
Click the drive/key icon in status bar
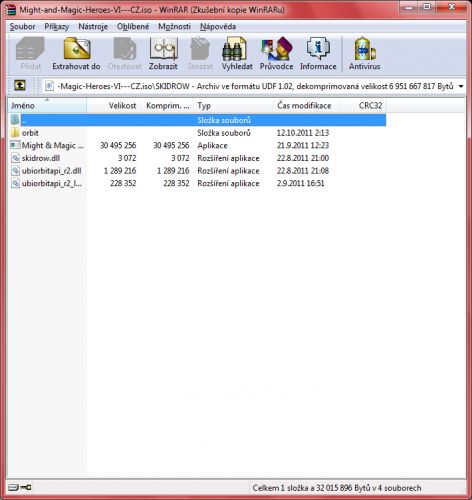20,487
